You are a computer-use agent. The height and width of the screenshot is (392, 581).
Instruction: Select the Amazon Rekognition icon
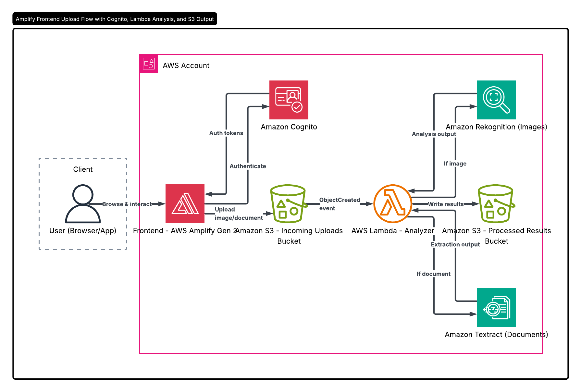pyautogui.click(x=497, y=100)
